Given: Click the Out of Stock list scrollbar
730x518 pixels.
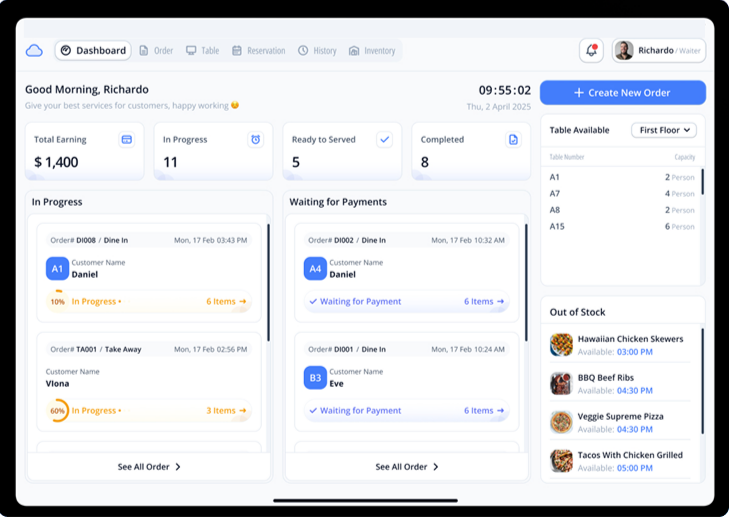Looking at the screenshot, I should click(702, 382).
